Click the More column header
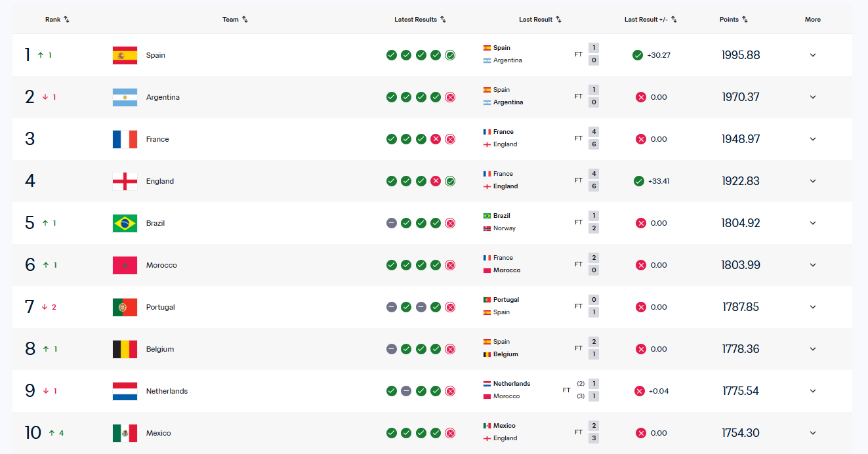Screen dimensions: 868x454 (813, 20)
